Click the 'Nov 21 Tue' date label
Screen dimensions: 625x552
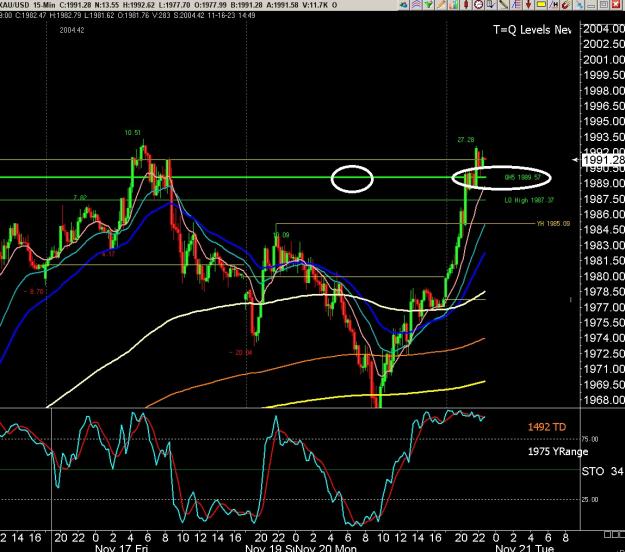[x=525, y=548]
